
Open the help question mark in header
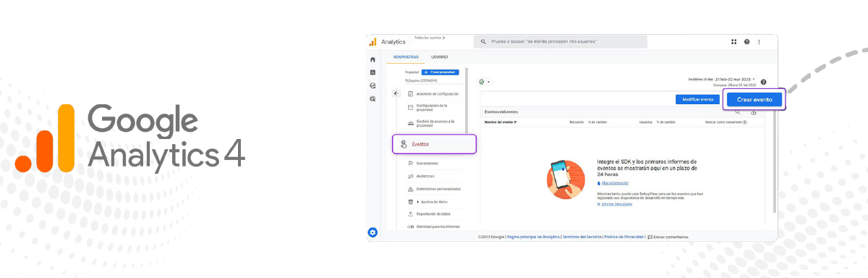(746, 42)
